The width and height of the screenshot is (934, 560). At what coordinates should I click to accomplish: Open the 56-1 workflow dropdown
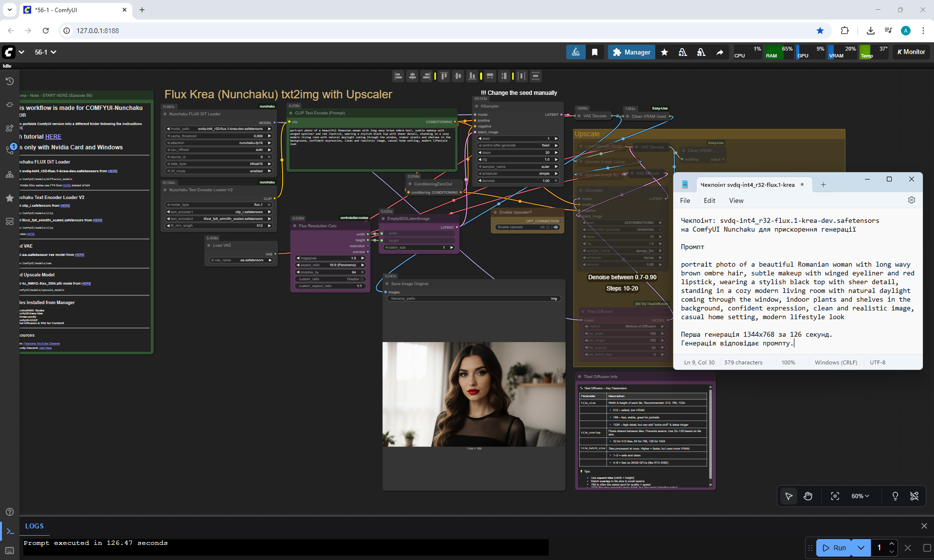click(x=46, y=52)
